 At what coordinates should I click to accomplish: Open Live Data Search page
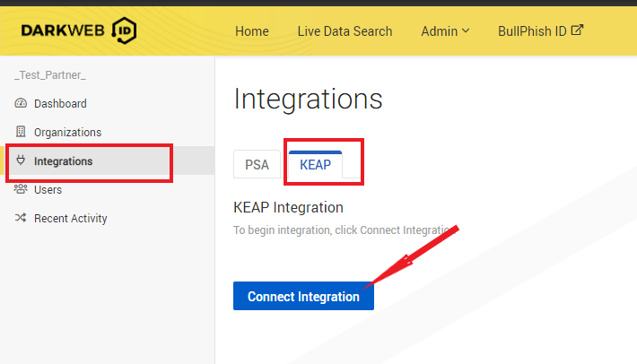(x=345, y=31)
